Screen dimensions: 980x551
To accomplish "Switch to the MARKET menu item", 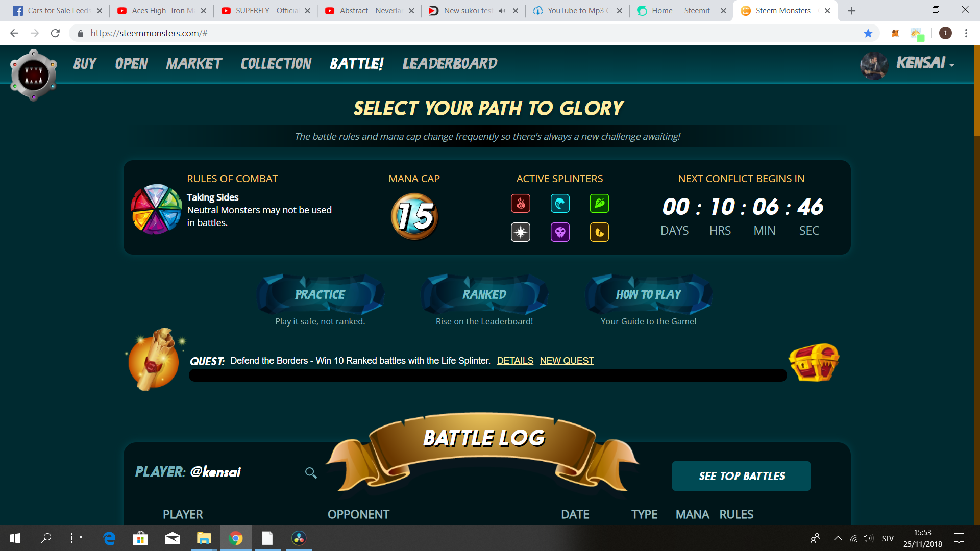I will point(193,64).
